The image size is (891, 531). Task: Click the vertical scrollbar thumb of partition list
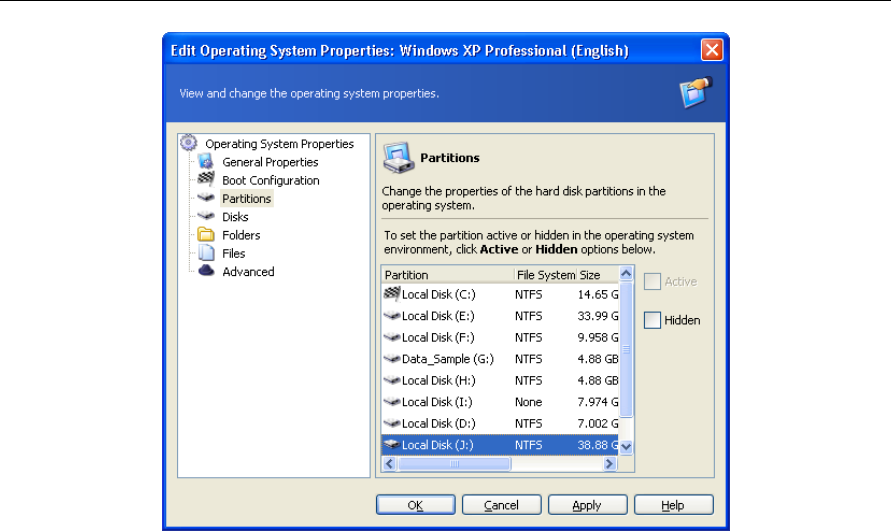tap(626, 349)
